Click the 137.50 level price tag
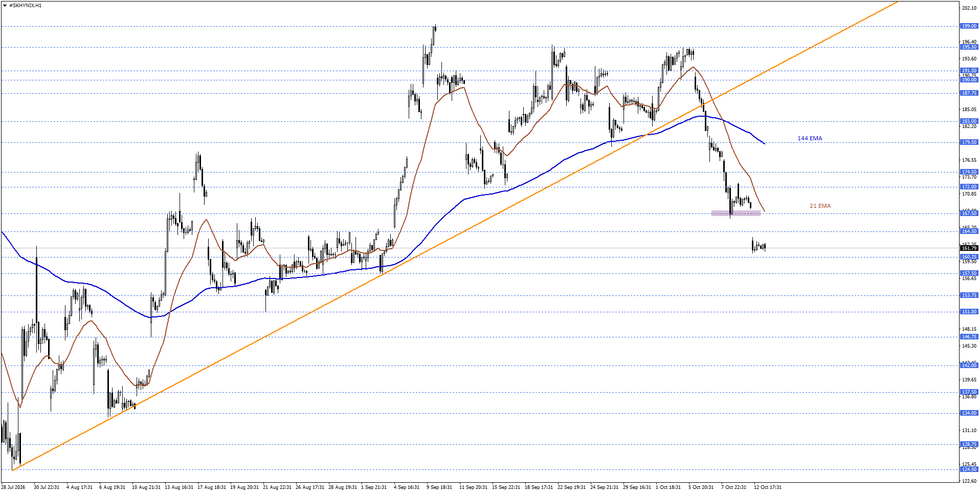The image size is (980, 493). (969, 392)
